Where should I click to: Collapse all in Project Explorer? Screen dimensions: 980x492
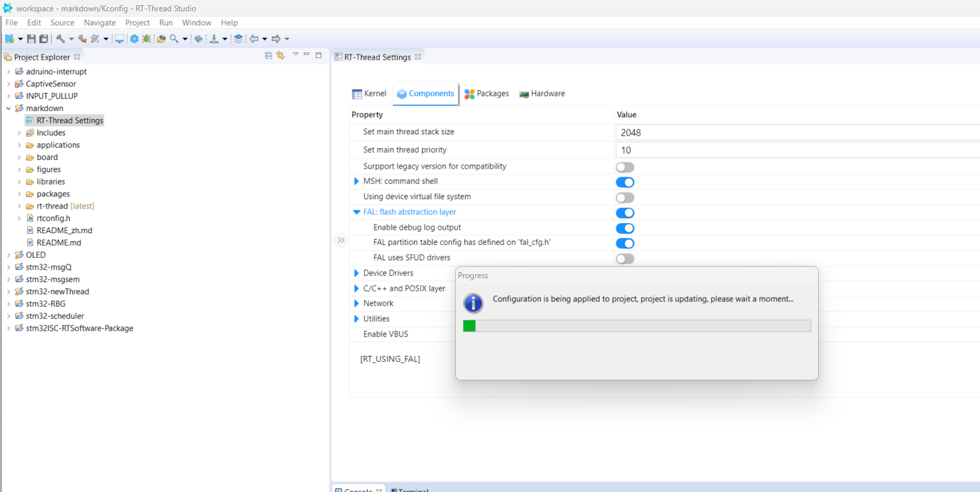[268, 56]
